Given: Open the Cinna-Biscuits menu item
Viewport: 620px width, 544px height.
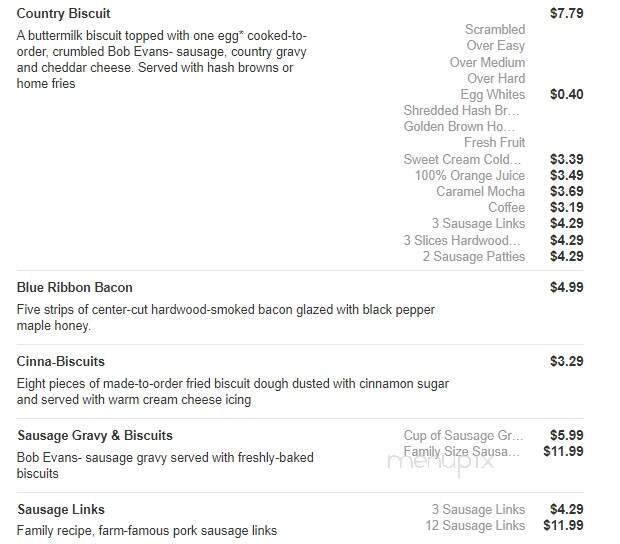Looking at the screenshot, I should 60,361.
